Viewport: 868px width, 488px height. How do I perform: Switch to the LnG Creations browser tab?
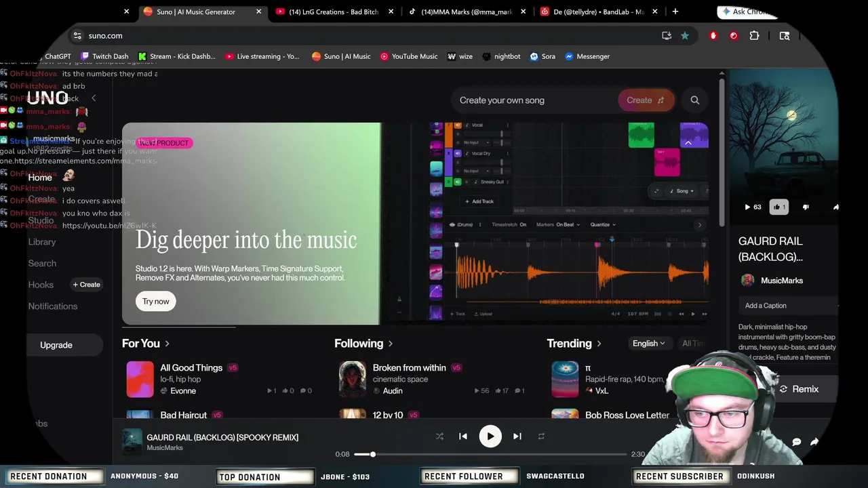click(334, 12)
